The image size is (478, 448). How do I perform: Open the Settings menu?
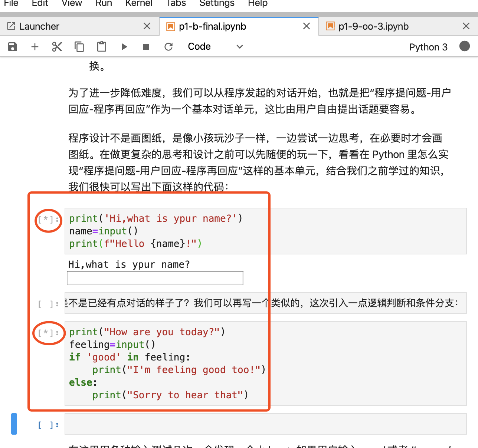pyautogui.click(x=217, y=4)
